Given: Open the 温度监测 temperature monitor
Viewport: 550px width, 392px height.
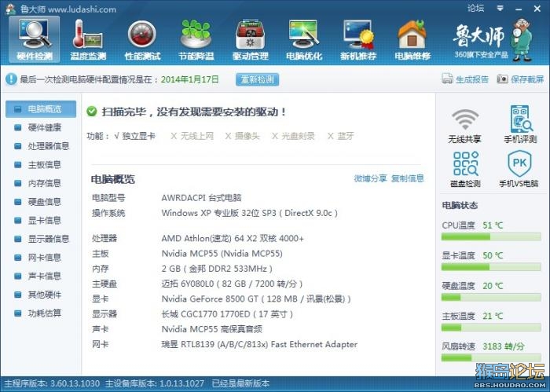Looking at the screenshot, I should point(88,39).
